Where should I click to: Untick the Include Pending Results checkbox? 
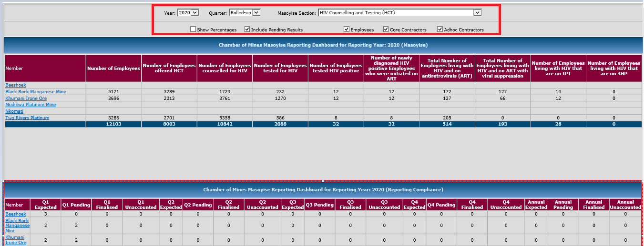pyautogui.click(x=247, y=29)
